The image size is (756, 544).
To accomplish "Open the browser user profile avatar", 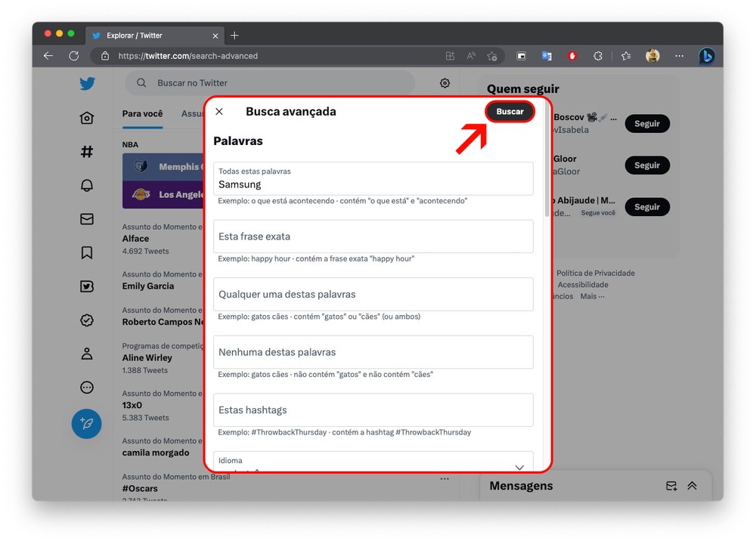I will 653,56.
